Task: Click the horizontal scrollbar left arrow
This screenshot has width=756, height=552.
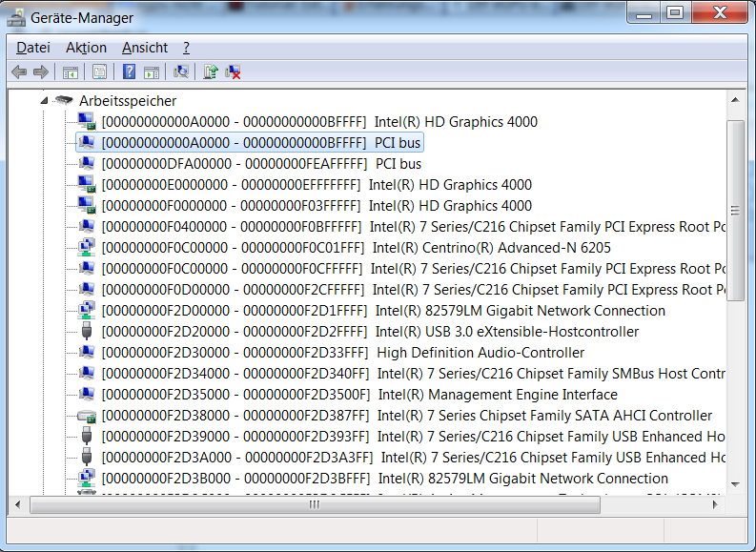Action: tap(17, 504)
